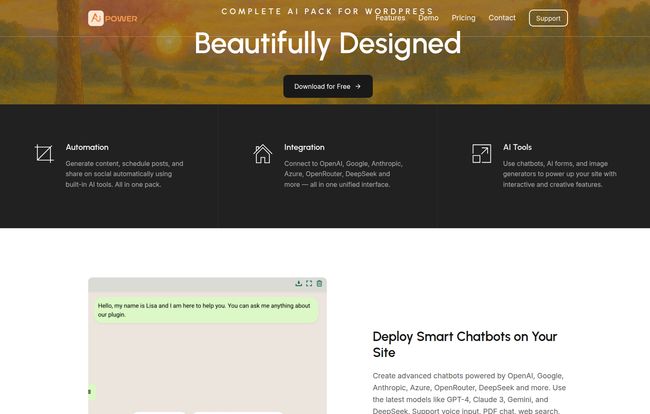Clear chat with trash icon
The image size is (650, 414).
(319, 283)
